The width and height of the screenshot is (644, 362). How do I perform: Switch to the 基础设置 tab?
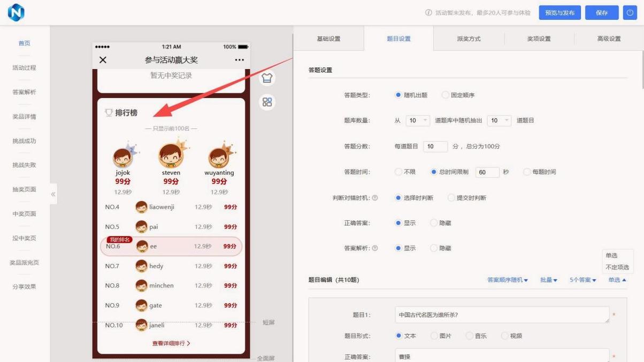(x=328, y=38)
